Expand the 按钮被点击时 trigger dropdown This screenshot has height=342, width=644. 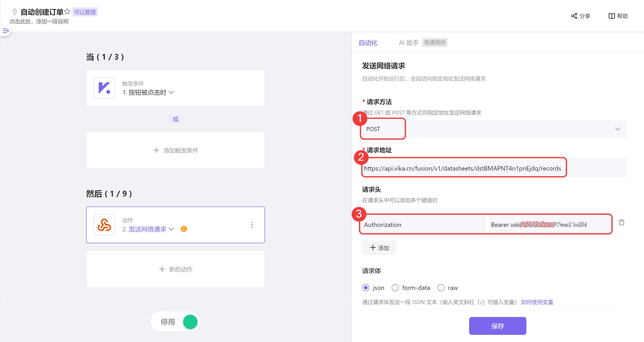pos(172,93)
